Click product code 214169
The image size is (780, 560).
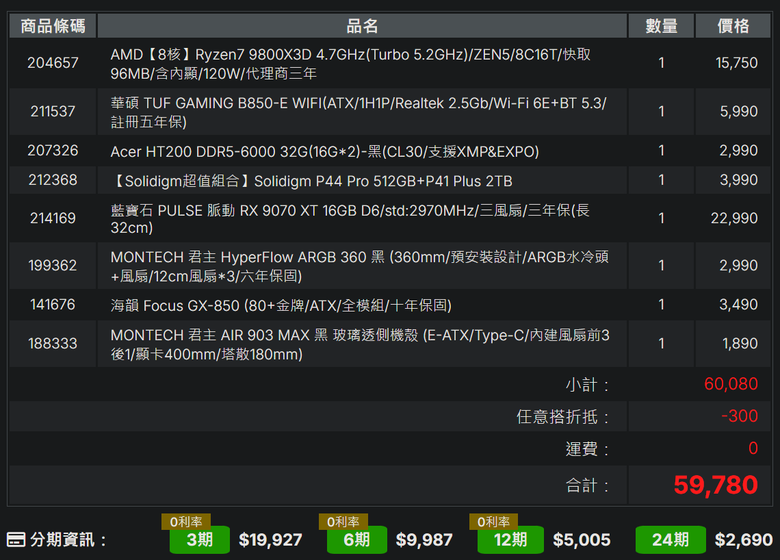click(53, 218)
